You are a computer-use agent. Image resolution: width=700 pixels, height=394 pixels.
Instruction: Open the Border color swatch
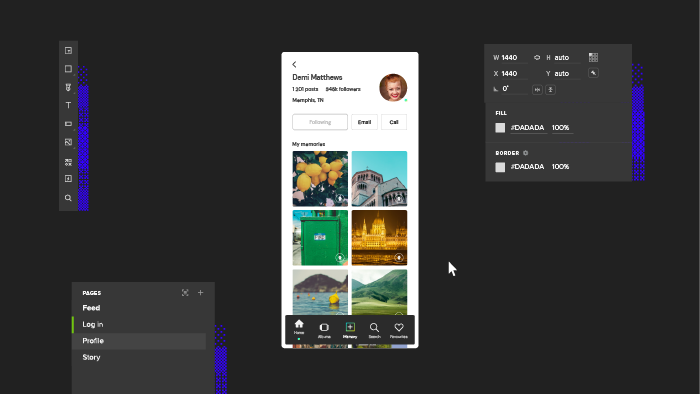(x=500, y=167)
